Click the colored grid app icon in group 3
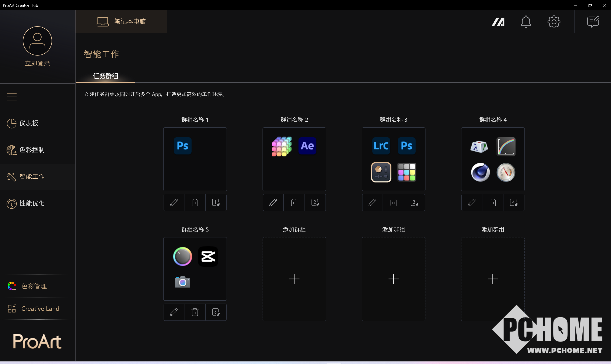The width and height of the screenshot is (611, 364). click(x=407, y=172)
